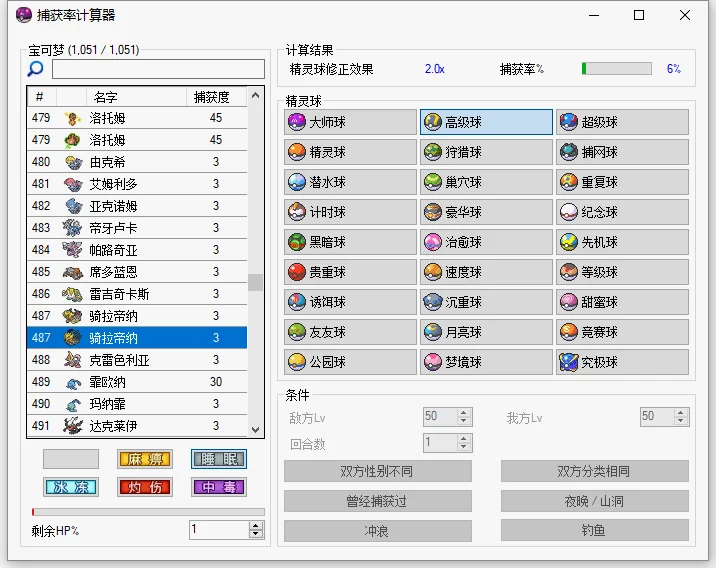716x568 pixels.
Task: Select the 霏欧纳 row
Action: tap(137, 382)
